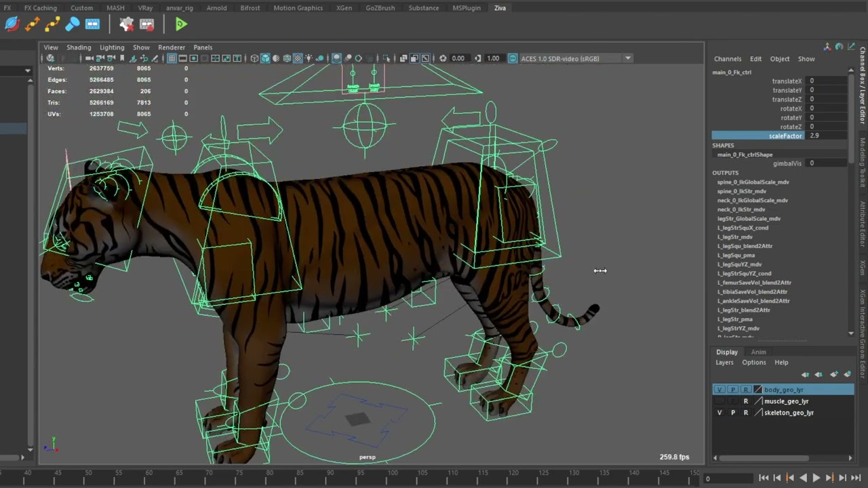Switch to the Bifrost shelf tab
Viewport: 868px width, 488px height.
(x=250, y=8)
